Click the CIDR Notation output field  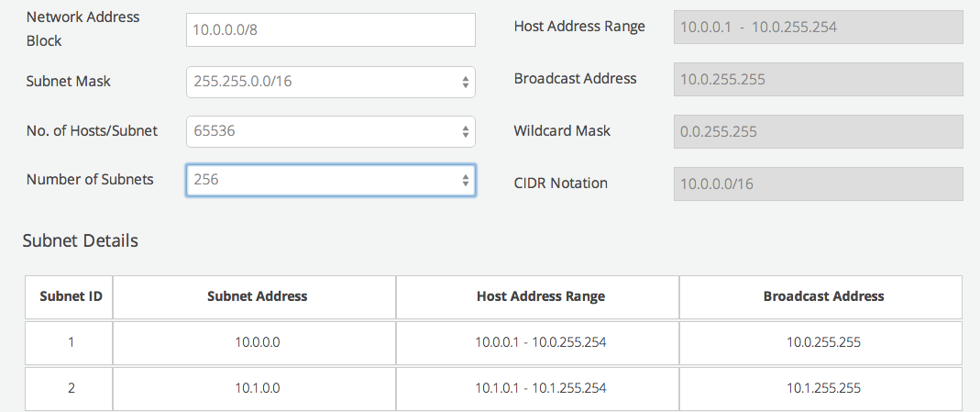tap(818, 184)
